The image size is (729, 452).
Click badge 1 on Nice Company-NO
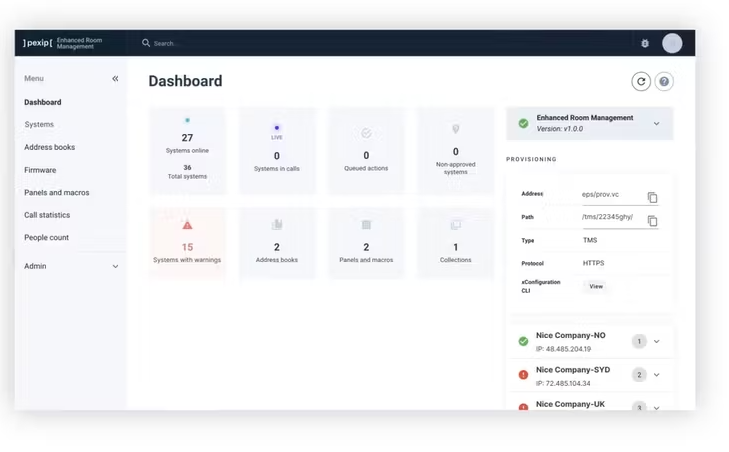pyautogui.click(x=639, y=341)
